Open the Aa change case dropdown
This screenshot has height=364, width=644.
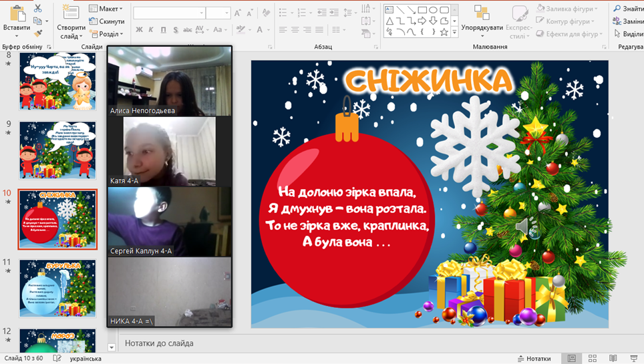tap(219, 29)
